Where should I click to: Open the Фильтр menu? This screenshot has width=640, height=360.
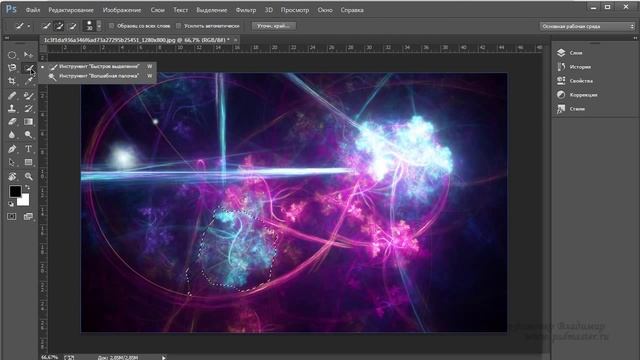pyautogui.click(x=246, y=10)
